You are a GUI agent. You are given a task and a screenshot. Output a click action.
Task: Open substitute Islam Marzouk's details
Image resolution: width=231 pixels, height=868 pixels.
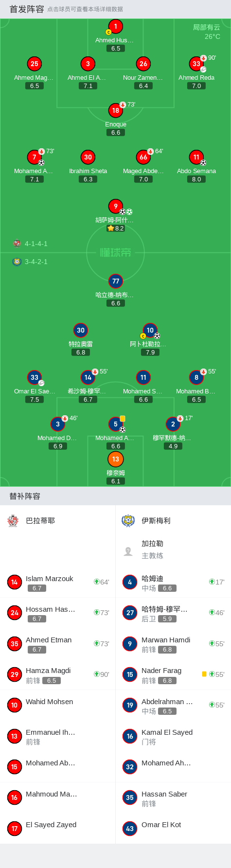coord(58,582)
